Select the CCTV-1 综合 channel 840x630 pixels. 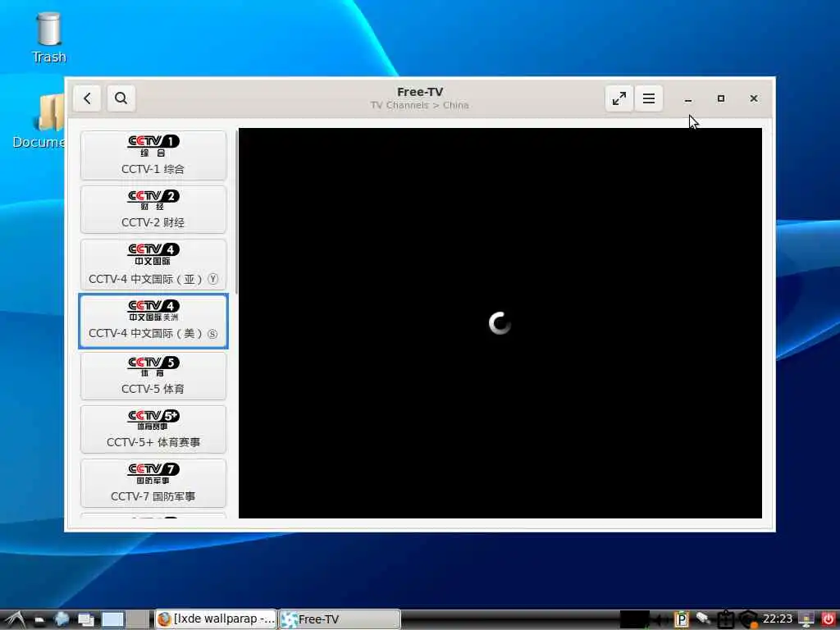[x=153, y=155]
